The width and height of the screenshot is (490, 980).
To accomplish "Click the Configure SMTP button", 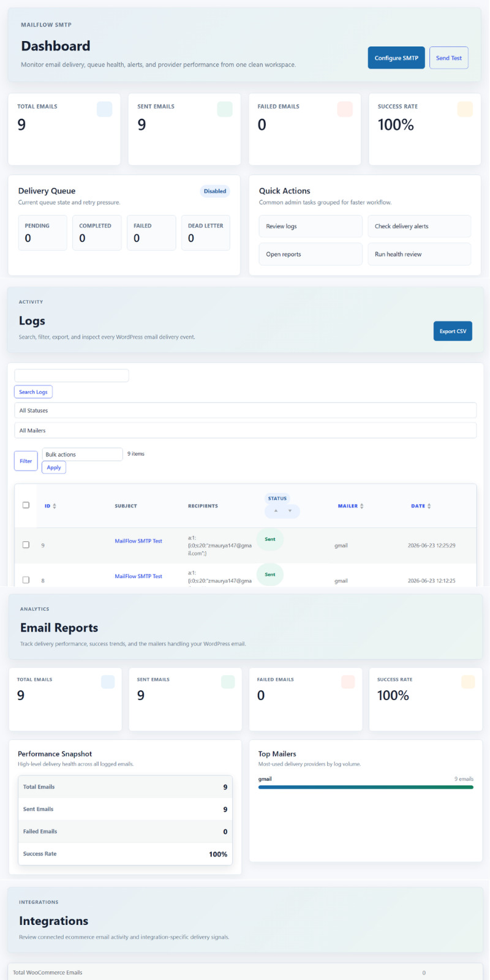I will [396, 58].
